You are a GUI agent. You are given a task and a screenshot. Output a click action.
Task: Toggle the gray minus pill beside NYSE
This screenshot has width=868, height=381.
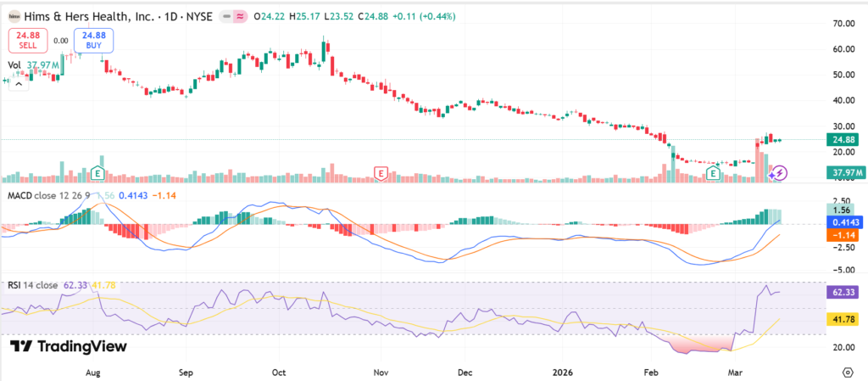pos(225,16)
